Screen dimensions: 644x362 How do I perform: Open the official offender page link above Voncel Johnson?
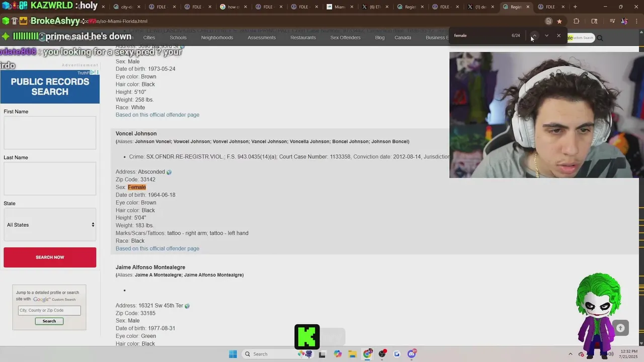157,115
